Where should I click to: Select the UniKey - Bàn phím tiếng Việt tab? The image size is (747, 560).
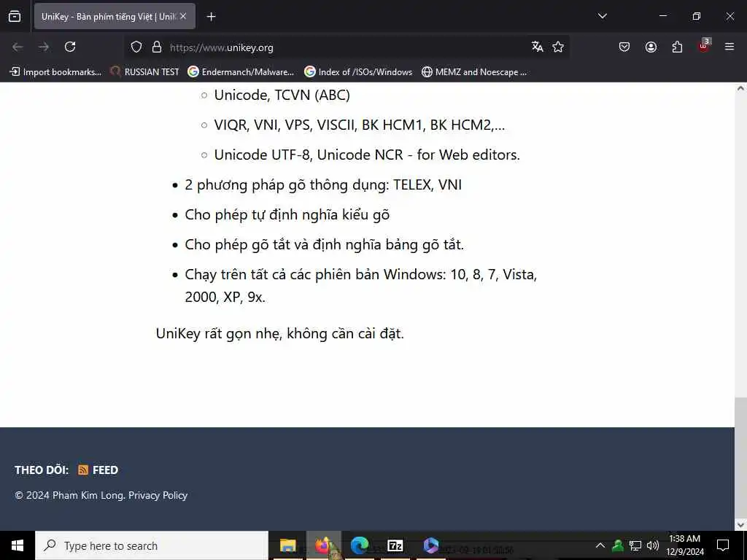tap(115, 16)
